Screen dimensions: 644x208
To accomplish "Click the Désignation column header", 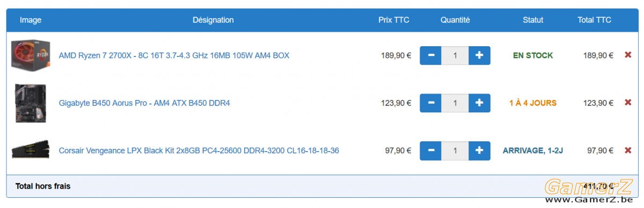I will 213,20.
